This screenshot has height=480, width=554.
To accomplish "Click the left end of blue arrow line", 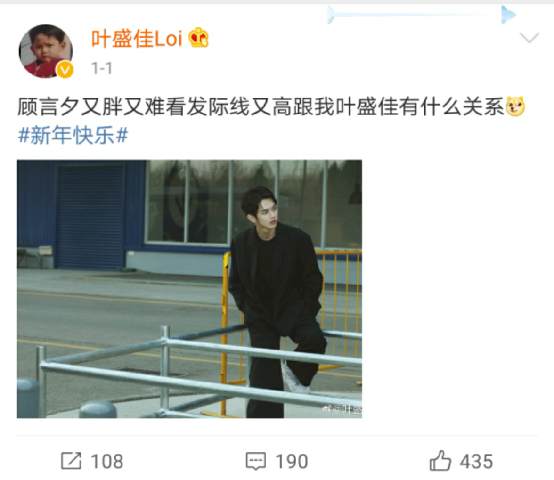I will point(331,15).
